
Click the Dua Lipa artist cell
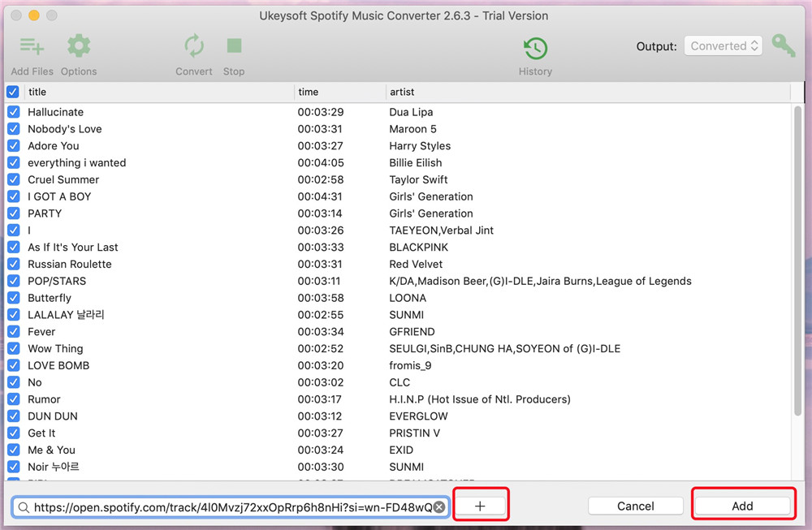point(411,112)
